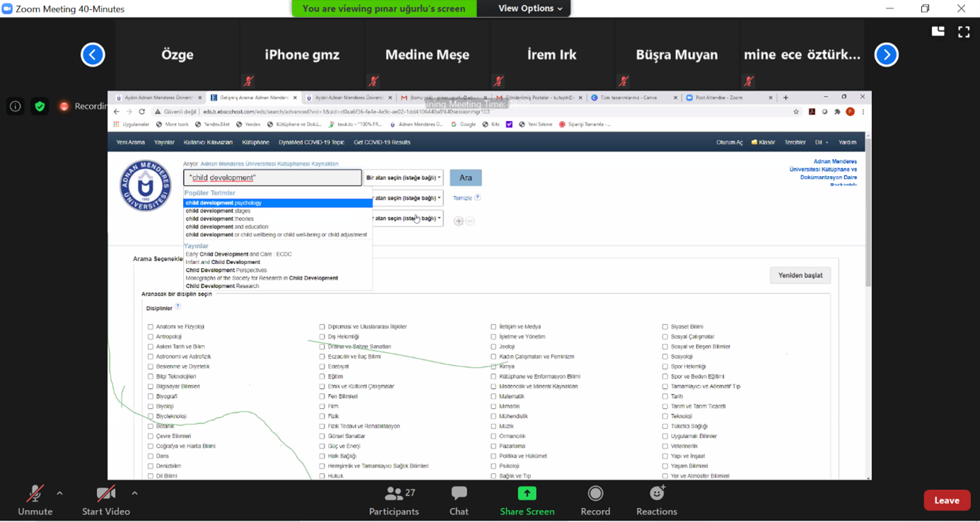Open video options arrow beside Start Video
Viewport: 980px width, 522px height.
(134, 493)
